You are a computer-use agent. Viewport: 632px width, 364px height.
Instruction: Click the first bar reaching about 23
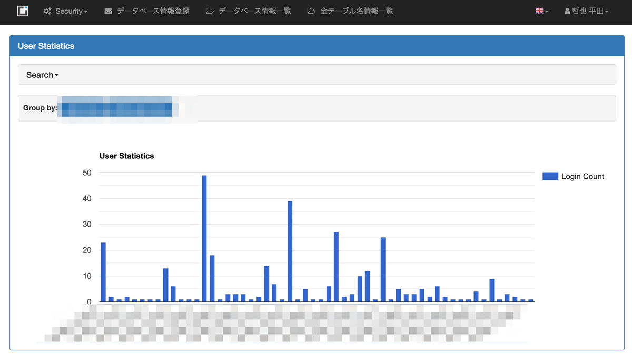[x=103, y=272]
